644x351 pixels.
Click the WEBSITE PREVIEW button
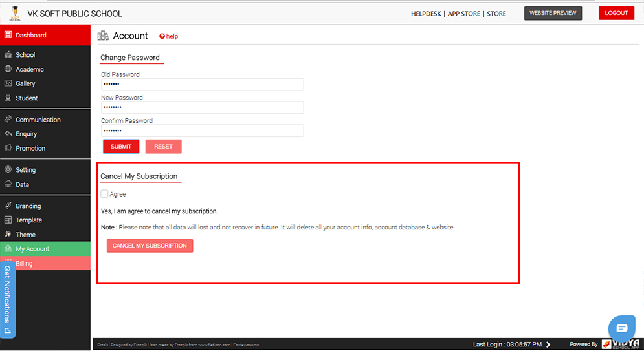(x=553, y=13)
